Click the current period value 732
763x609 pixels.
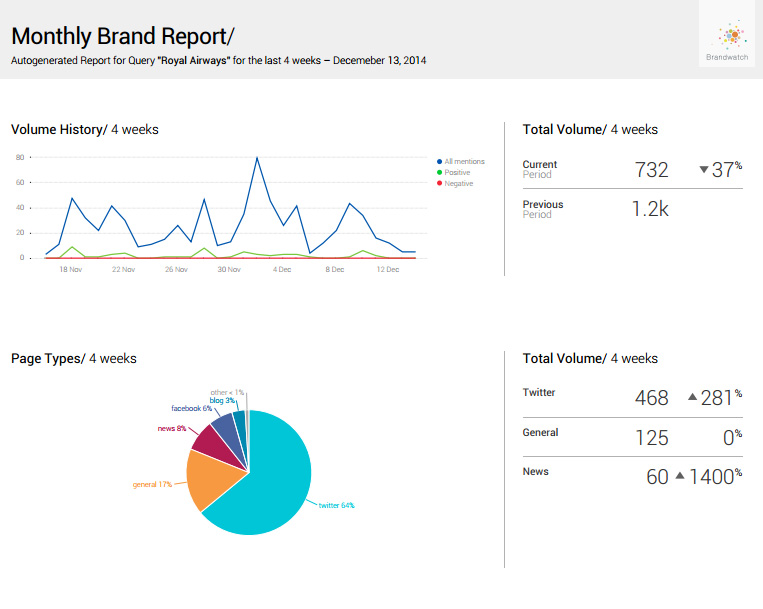pyautogui.click(x=652, y=170)
